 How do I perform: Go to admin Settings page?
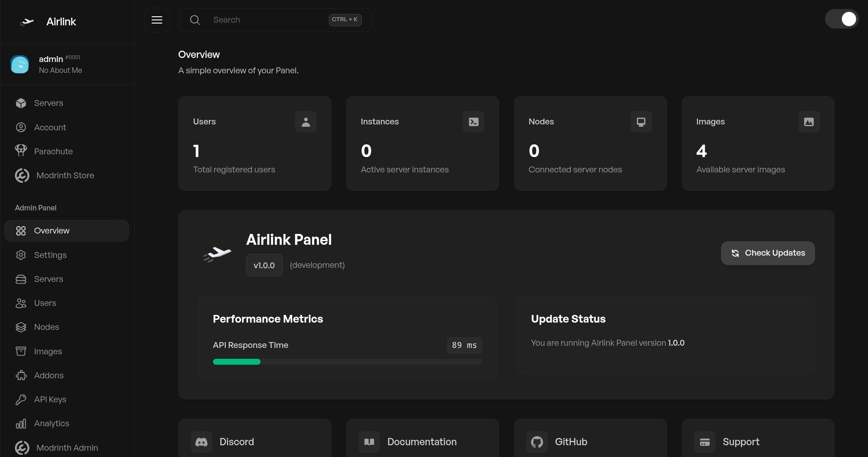[x=50, y=255]
